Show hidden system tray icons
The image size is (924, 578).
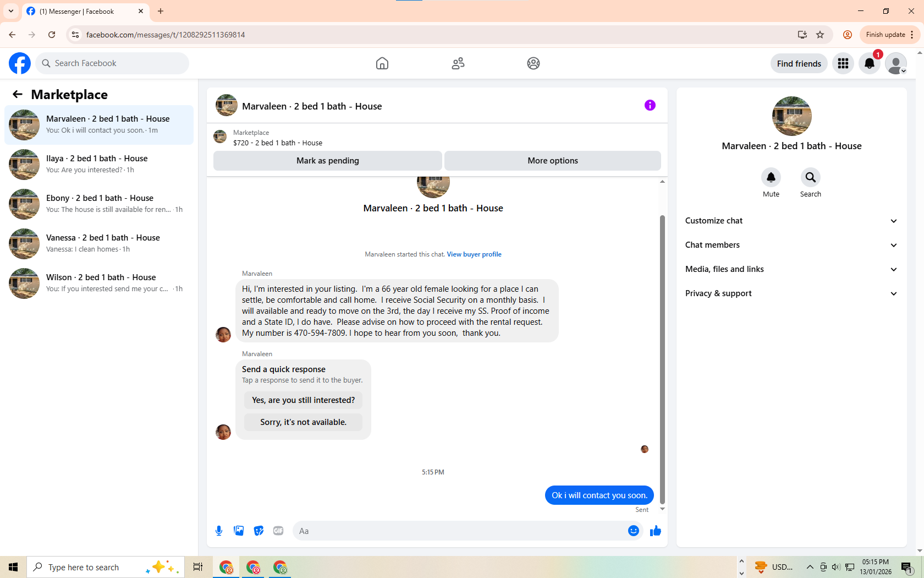(x=810, y=567)
